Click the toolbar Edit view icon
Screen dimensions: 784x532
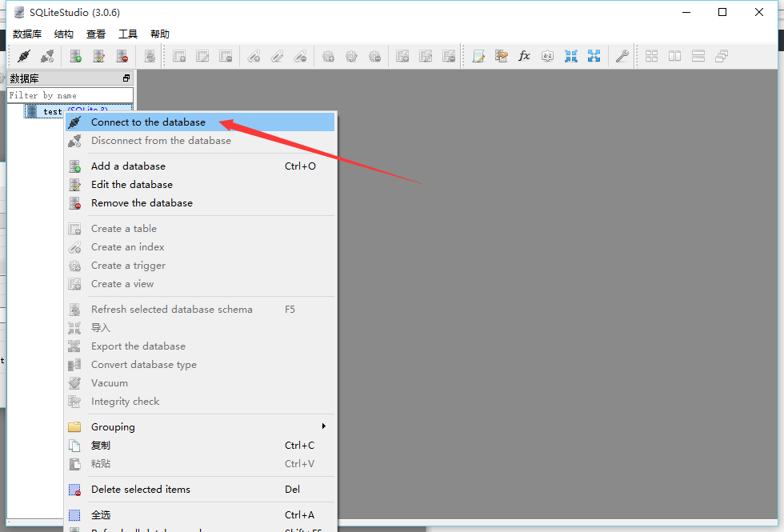426,56
